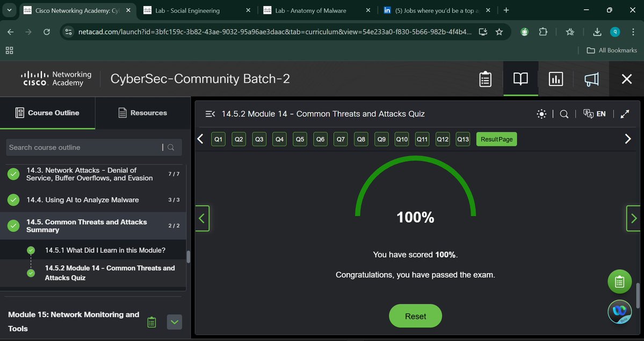Screen dimensions: 644x341
Task: Expand the quiz to fullscreen with diagonal arrows
Action: [624, 113]
